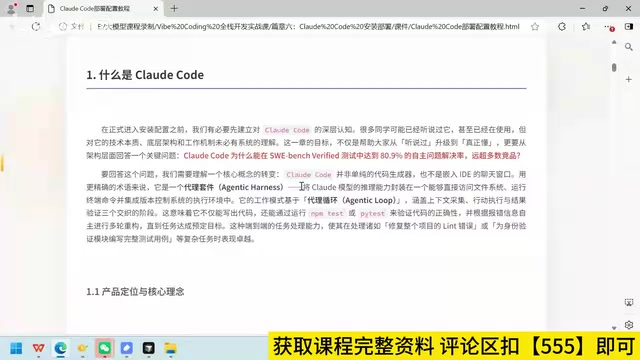Click the heading "1. 什么是 Claude Code"
This screenshot has height=360, width=640.
coord(145,75)
